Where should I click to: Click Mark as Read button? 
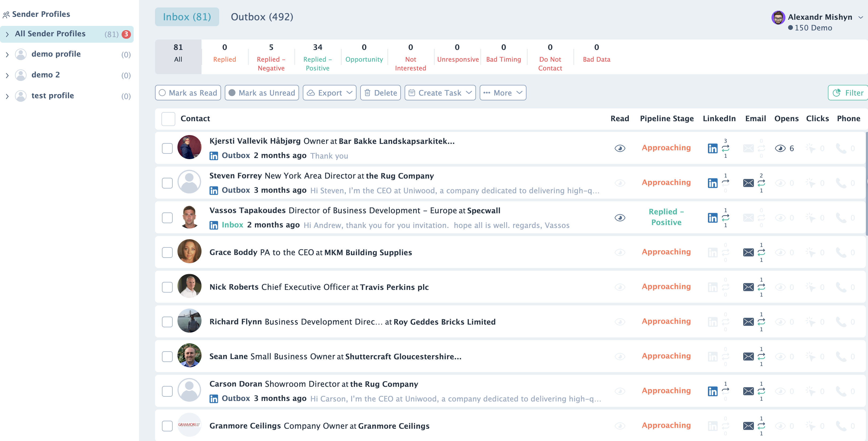coord(188,93)
